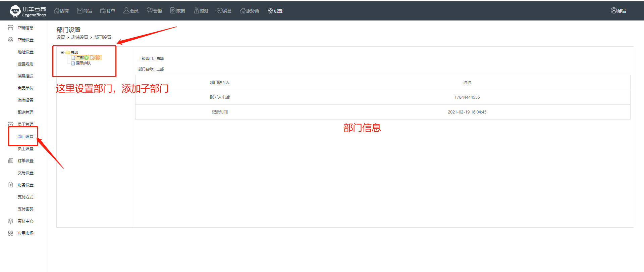Click the green add sub-department icon on 二部
Viewport: 644px width, 272px height.
87,58
